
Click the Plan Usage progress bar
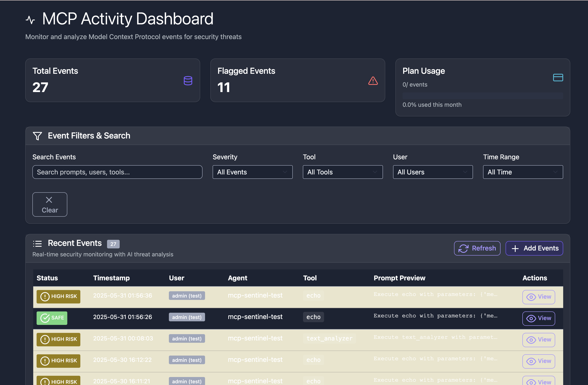pyautogui.click(x=482, y=96)
